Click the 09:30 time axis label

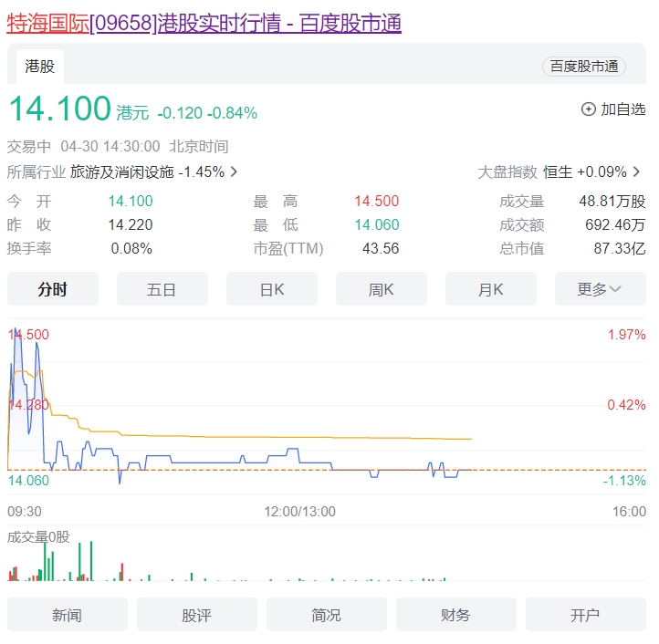tap(25, 512)
